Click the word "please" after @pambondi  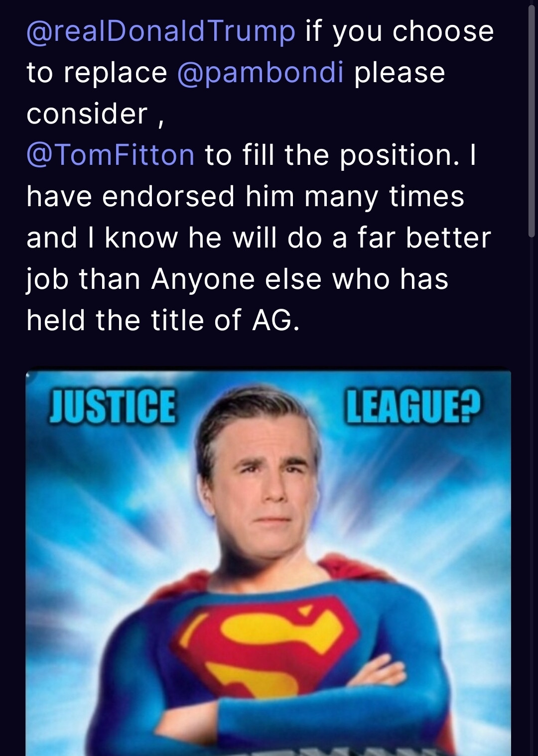(x=399, y=73)
